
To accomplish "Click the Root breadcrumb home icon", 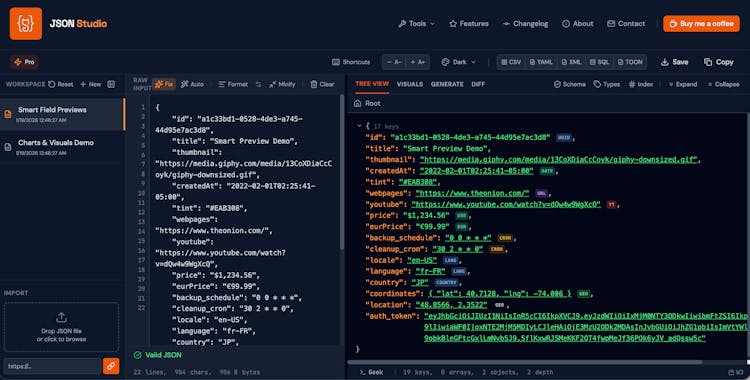I will [357, 103].
